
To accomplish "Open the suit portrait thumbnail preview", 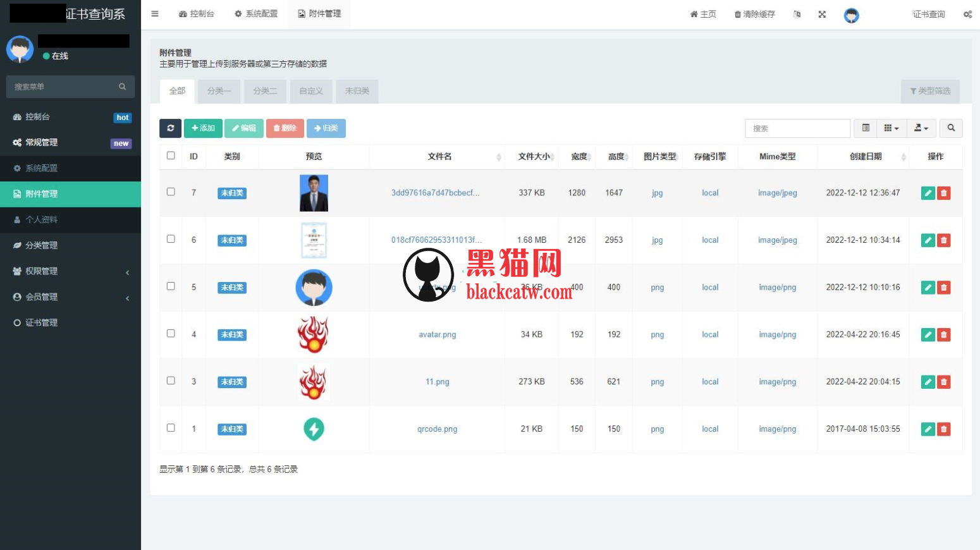I will coord(314,193).
